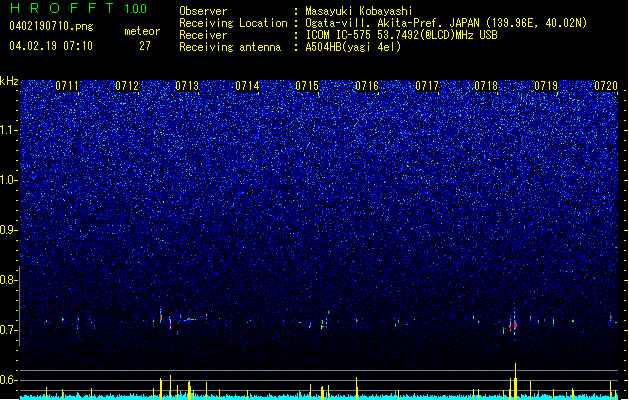Viewport: 629px width, 400px height.
Task: Click the 0715 time marker
Action: coord(307,86)
